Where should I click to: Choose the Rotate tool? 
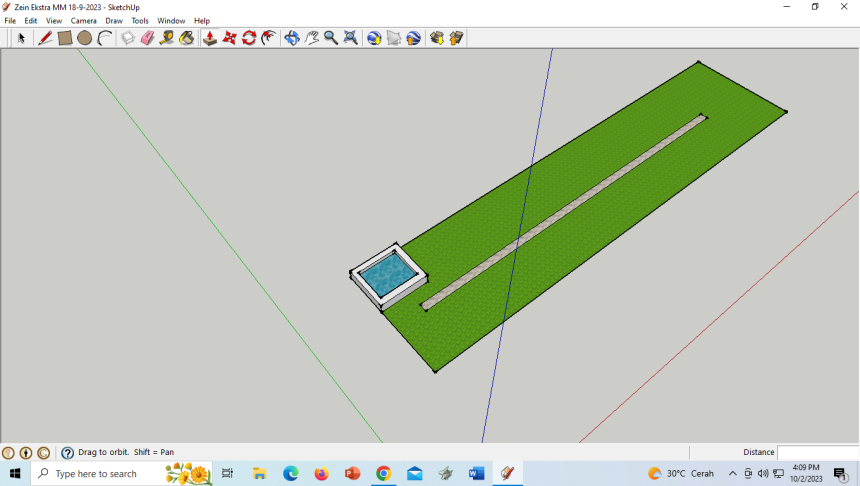250,38
